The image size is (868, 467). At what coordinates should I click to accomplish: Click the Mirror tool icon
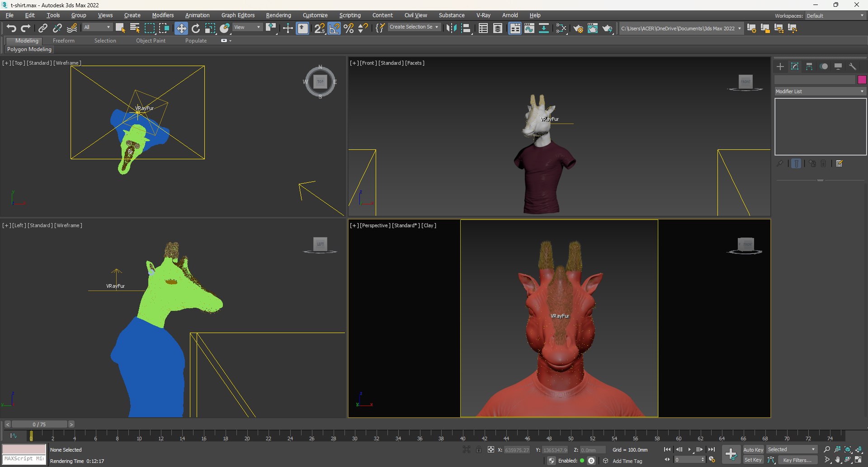point(451,29)
